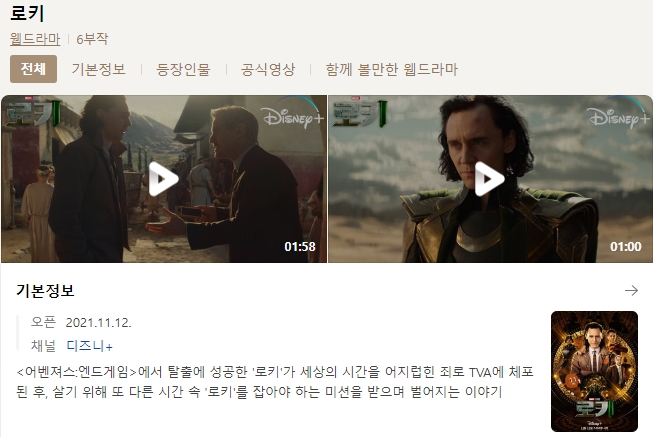
Task: Click Disney+ logo on first video
Action: tap(293, 117)
